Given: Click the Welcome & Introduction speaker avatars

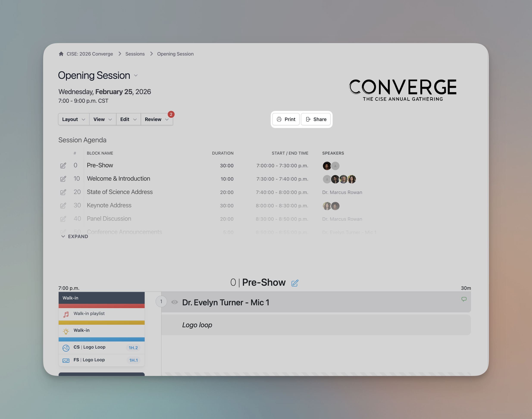Looking at the screenshot, I should pyautogui.click(x=339, y=179).
